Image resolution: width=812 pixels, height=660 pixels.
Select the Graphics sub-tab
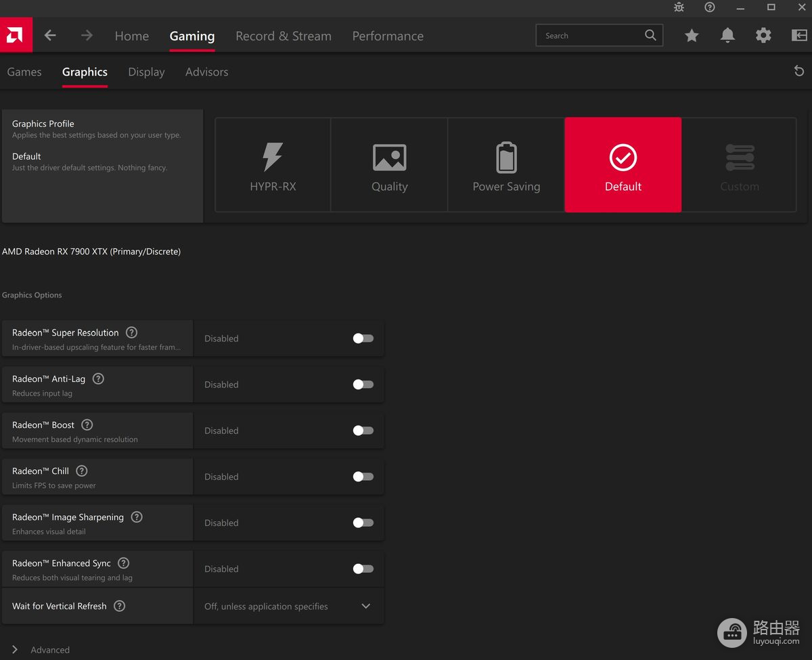point(85,72)
